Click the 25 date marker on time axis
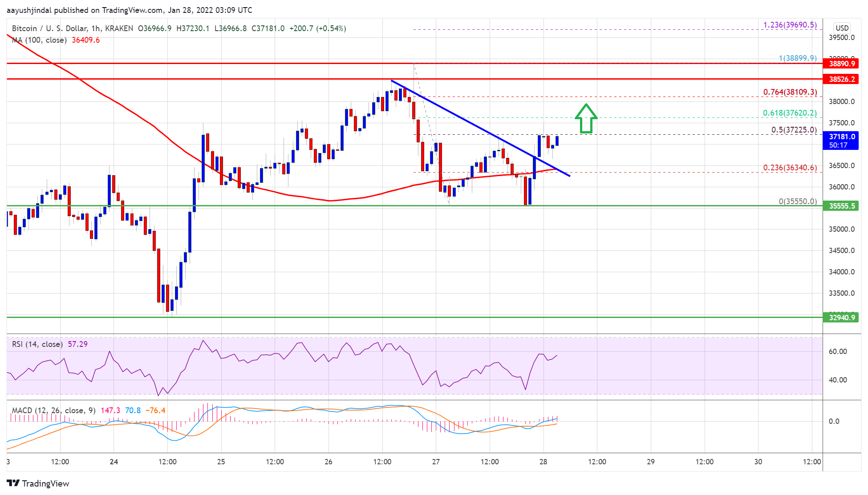 pyautogui.click(x=221, y=462)
